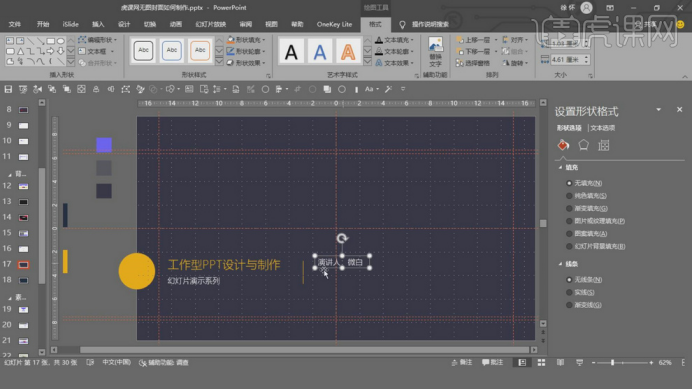The image size is (692, 390).
Task: Select slide 12 thumbnail
Action: click(x=23, y=186)
